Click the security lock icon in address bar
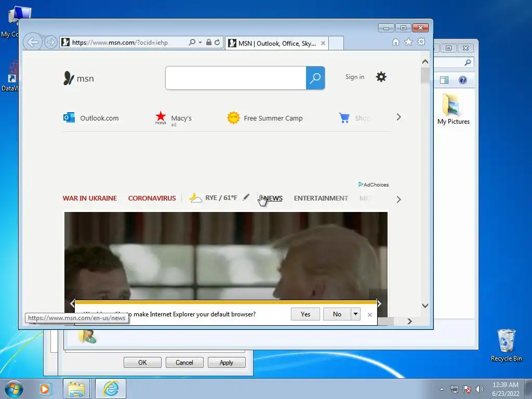This screenshot has height=399, width=532. [x=209, y=43]
